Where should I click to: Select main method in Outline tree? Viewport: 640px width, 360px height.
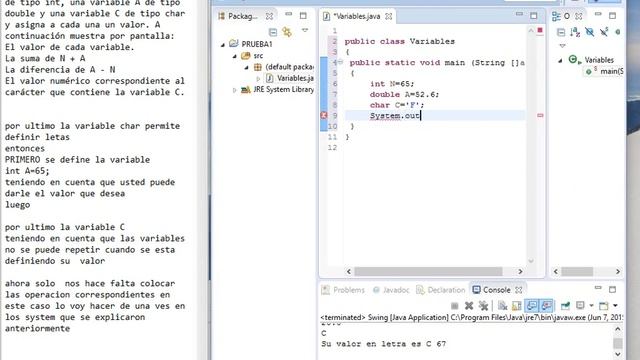click(x=611, y=71)
